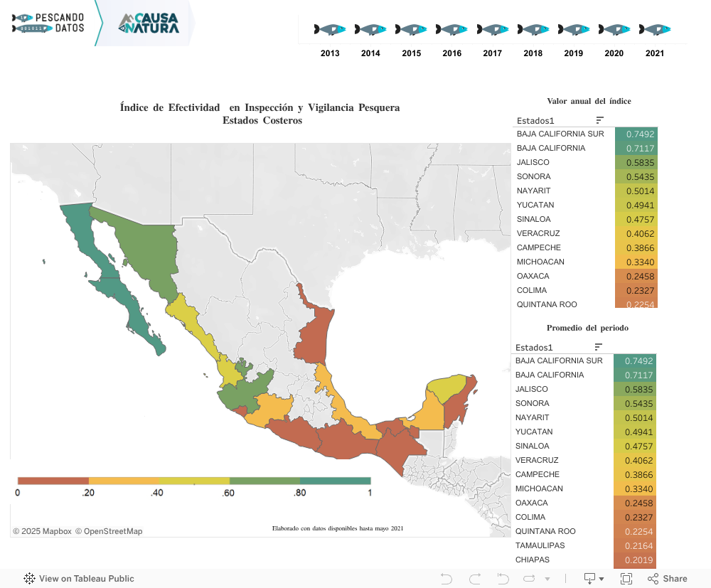Expand the refresh options dropdown arrow

click(x=547, y=579)
